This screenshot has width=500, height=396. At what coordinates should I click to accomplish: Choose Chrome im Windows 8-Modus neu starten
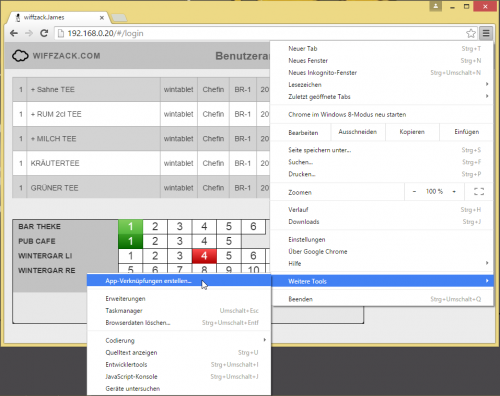[381, 115]
